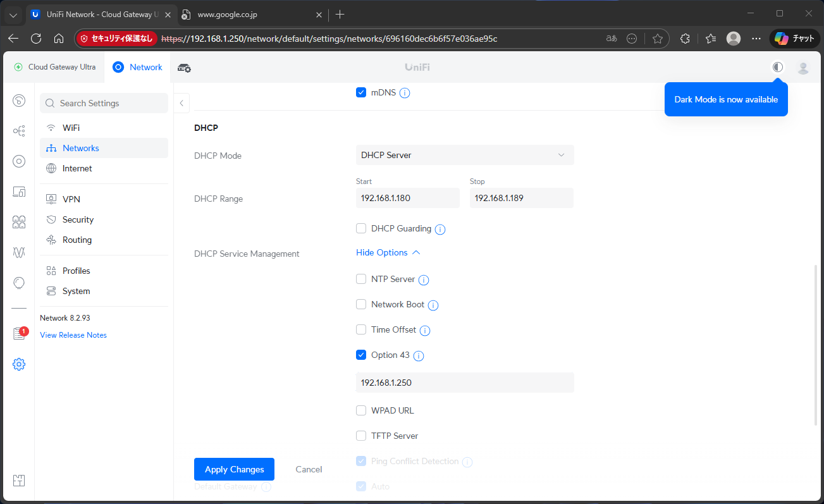Open the View Release Notes link

(x=73, y=335)
